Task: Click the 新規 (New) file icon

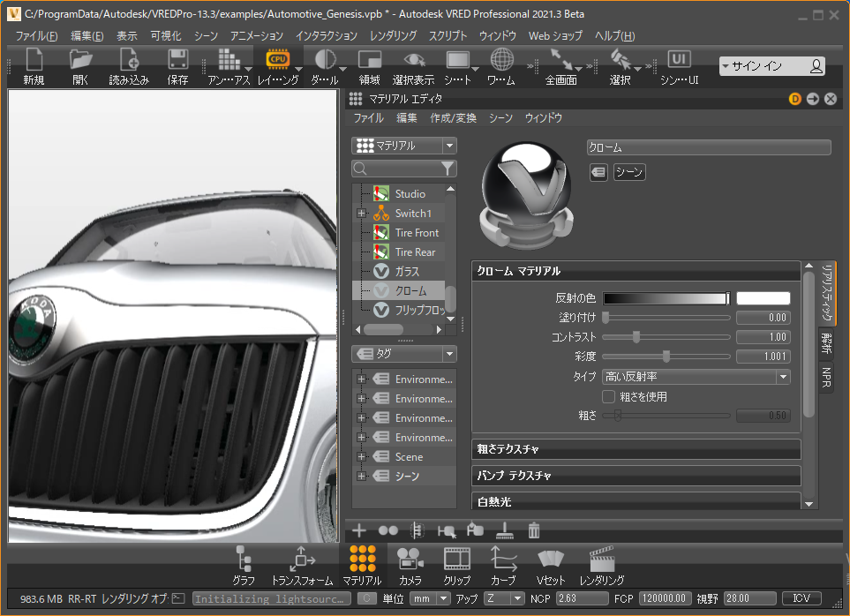Action: tap(34, 60)
